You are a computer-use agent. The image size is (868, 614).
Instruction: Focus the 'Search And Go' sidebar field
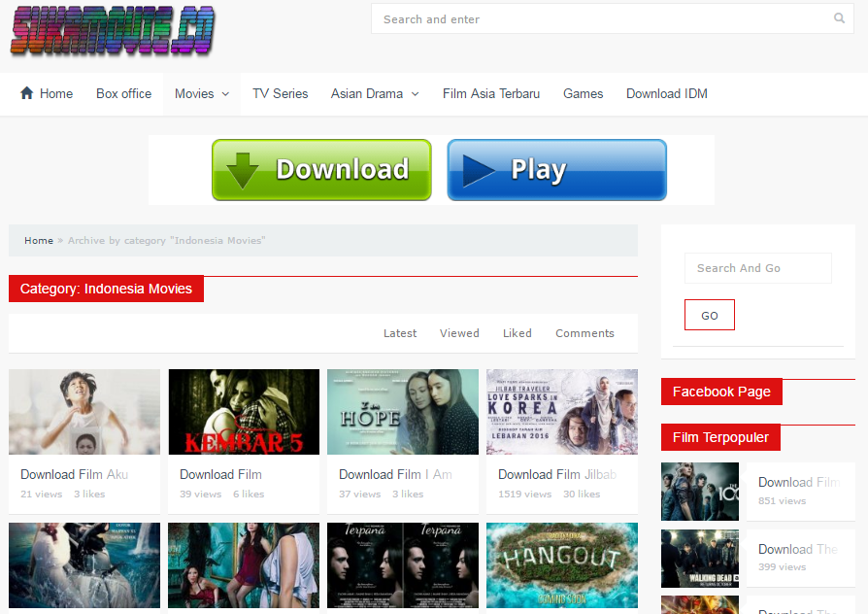click(758, 268)
